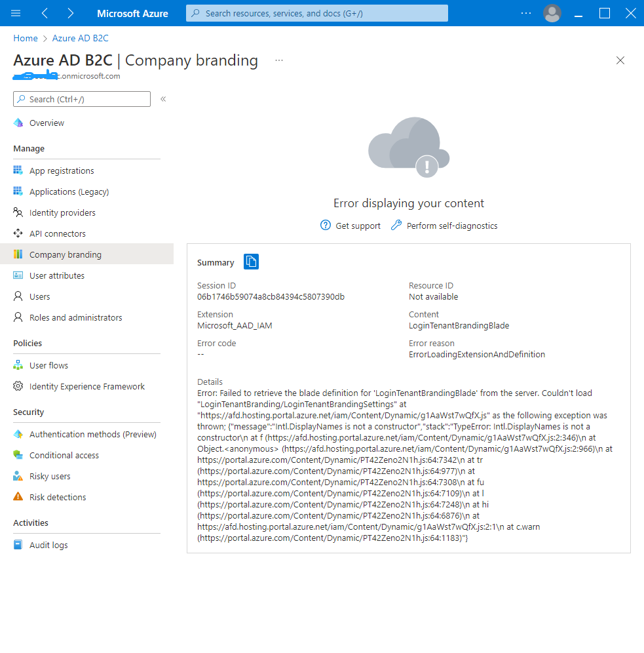Collapse the sidebar with double chevron
The height and width of the screenshot is (653, 644).
tap(163, 99)
